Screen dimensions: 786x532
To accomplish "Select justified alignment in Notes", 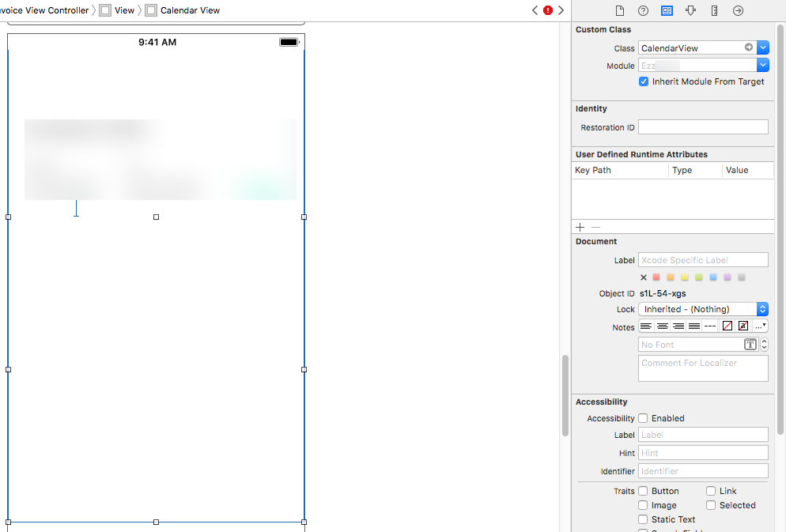I will pos(693,325).
